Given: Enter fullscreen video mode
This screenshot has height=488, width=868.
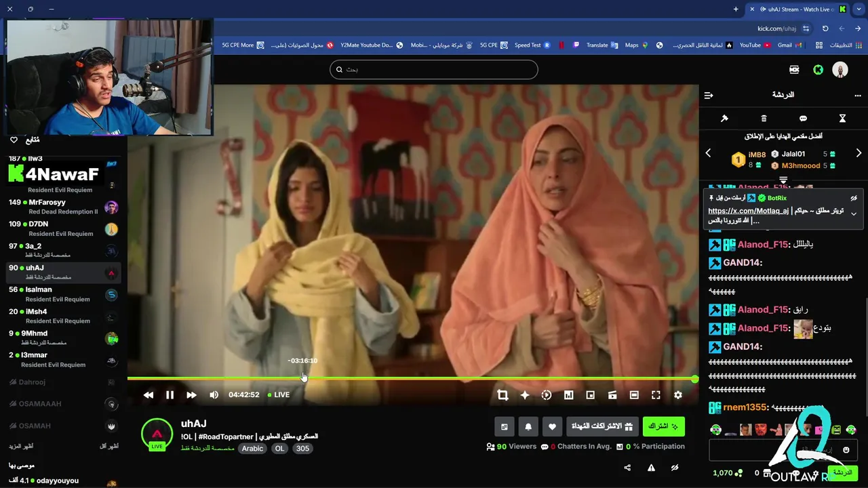Looking at the screenshot, I should [656, 394].
